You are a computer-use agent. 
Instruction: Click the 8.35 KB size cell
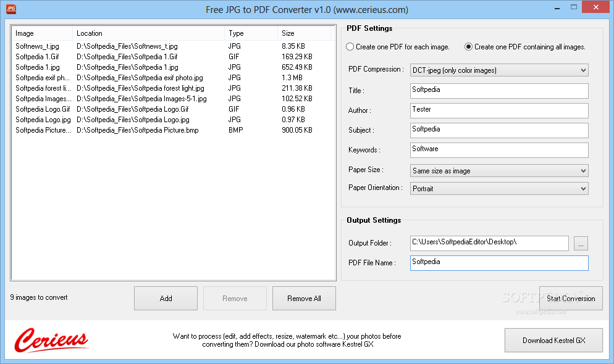(293, 46)
